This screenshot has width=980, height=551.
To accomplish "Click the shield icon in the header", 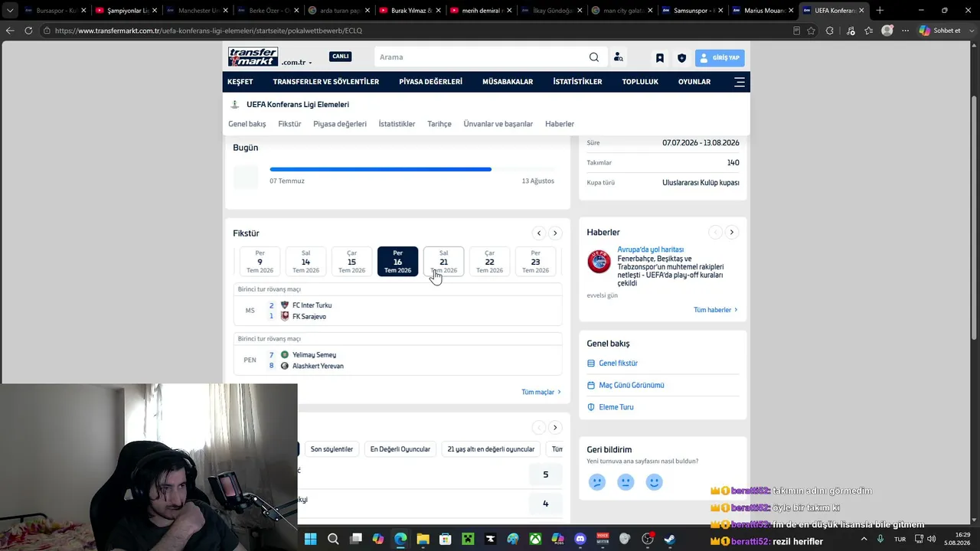I will (x=682, y=57).
